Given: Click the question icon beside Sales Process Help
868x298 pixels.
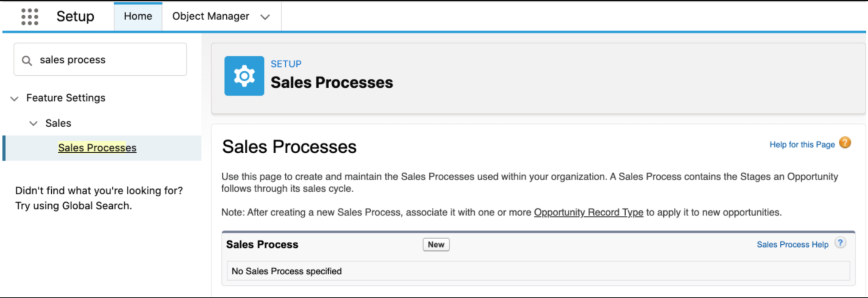Looking at the screenshot, I should [x=840, y=243].
